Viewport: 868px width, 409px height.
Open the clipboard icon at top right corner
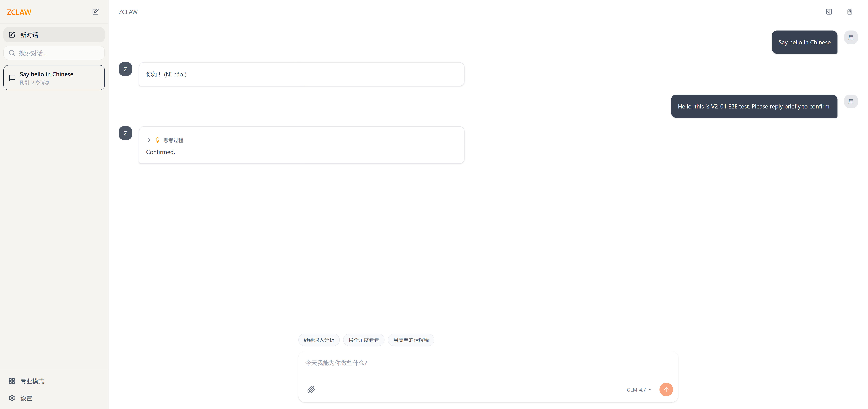(850, 12)
